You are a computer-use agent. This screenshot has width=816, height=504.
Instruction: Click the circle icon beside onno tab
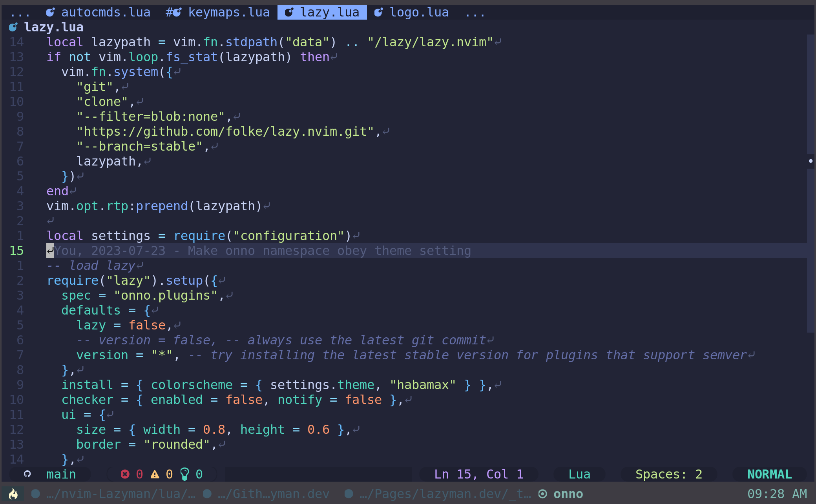(x=542, y=494)
